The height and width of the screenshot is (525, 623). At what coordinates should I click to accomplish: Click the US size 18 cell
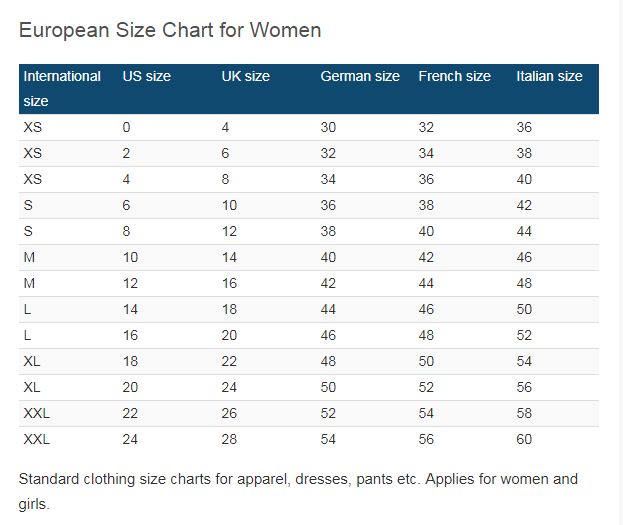[x=131, y=362]
